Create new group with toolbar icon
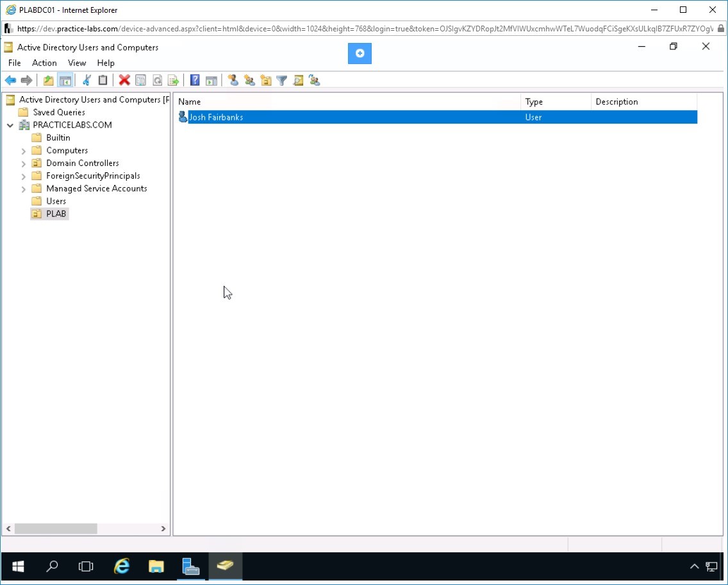This screenshot has height=585, width=728. click(250, 80)
